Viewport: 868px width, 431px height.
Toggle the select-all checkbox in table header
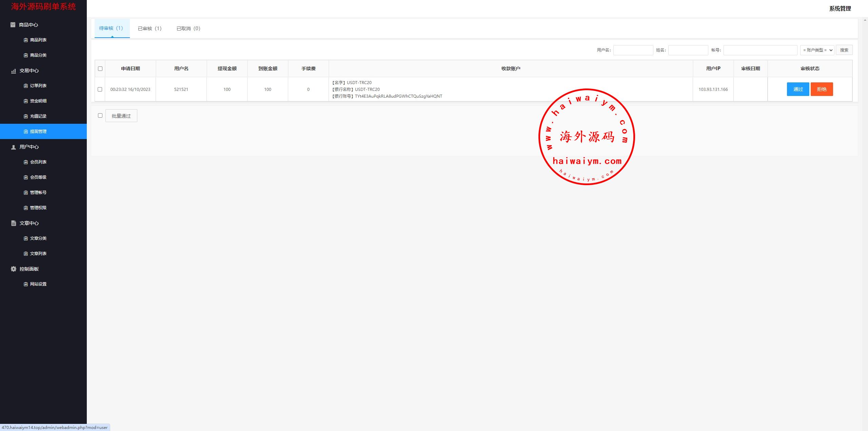point(100,69)
